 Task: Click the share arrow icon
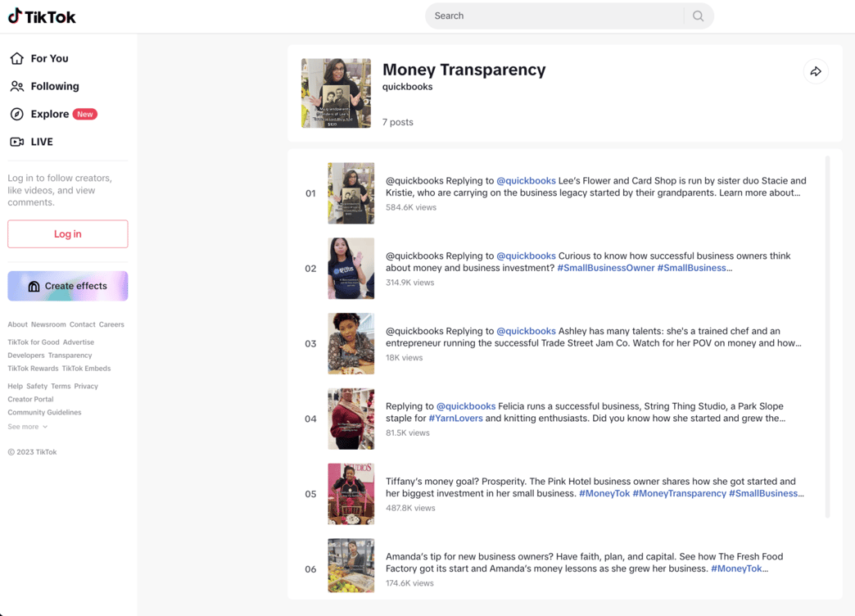point(816,72)
